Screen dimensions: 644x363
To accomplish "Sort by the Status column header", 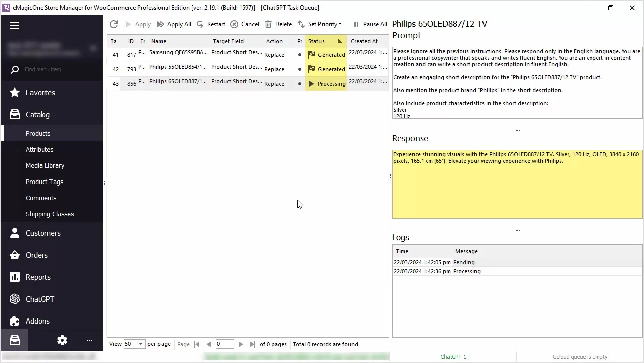I will click(x=321, y=41).
